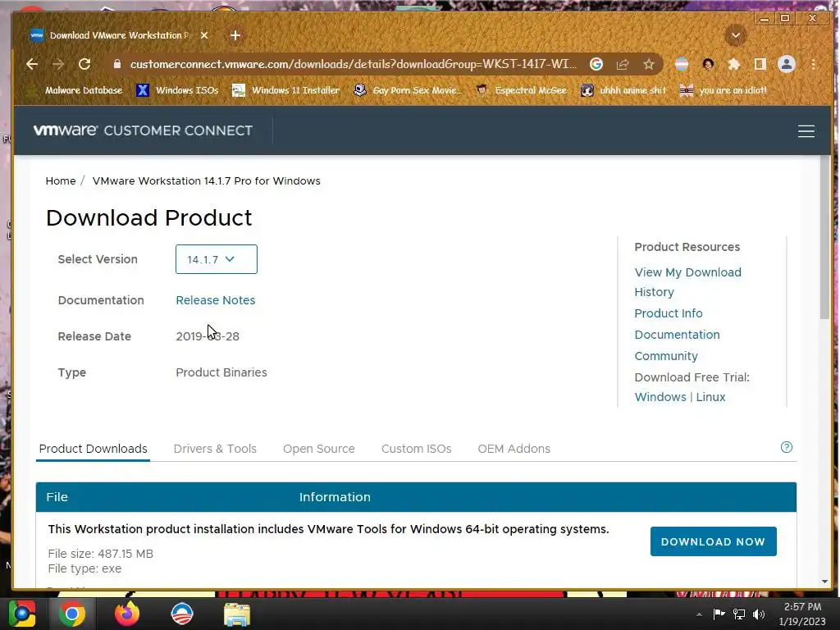Click the DOWNLOAD NOW button
The height and width of the screenshot is (630, 840).
coord(713,541)
